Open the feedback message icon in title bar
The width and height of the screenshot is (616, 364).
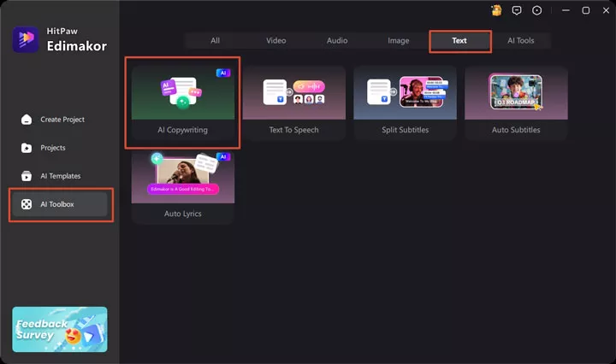pyautogui.click(x=517, y=10)
